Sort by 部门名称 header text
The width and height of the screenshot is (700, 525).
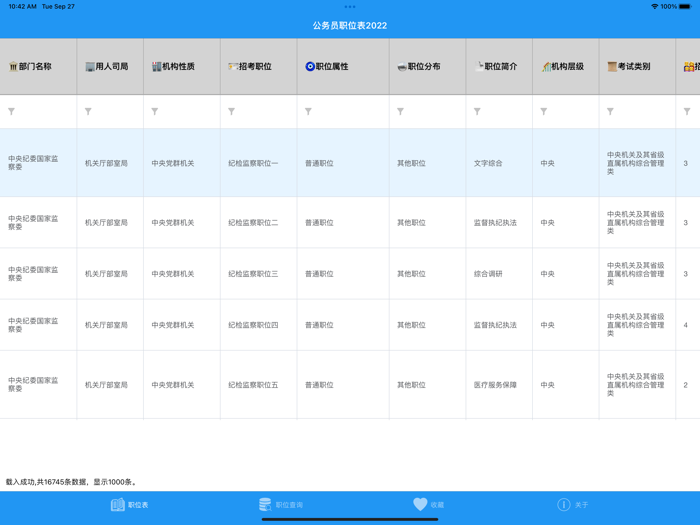pos(35,67)
